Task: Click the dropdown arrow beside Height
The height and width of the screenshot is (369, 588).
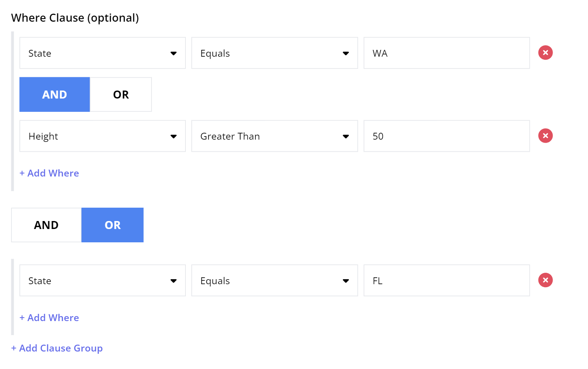Action: tap(174, 136)
